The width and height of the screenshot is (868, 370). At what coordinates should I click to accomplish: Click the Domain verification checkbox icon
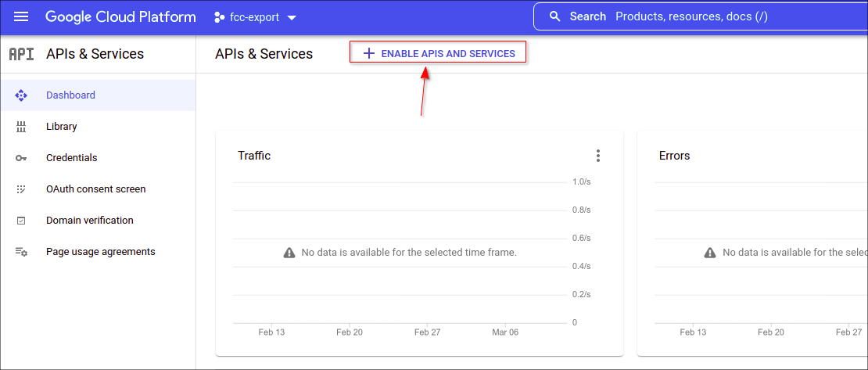21,221
